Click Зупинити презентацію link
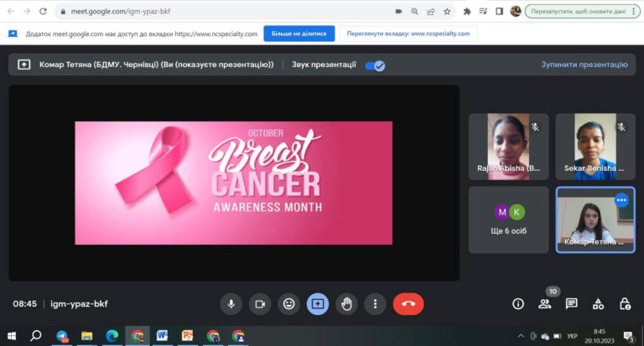The image size is (644, 346). [x=584, y=65]
